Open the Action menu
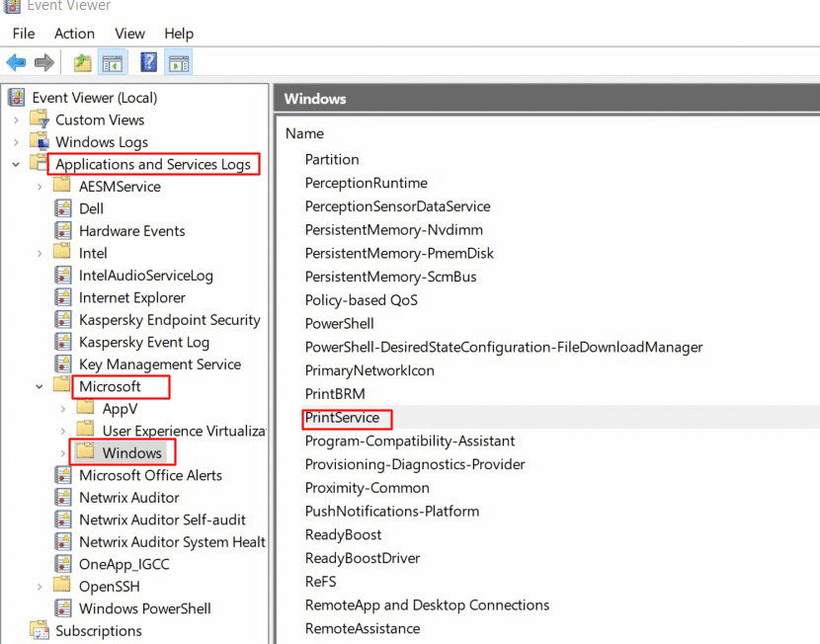The height and width of the screenshot is (644, 820). pyautogui.click(x=74, y=33)
